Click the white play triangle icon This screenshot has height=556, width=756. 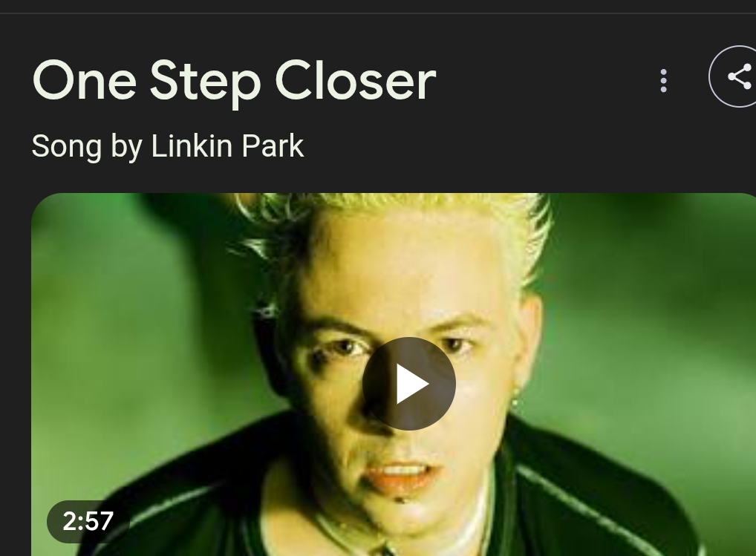(412, 384)
